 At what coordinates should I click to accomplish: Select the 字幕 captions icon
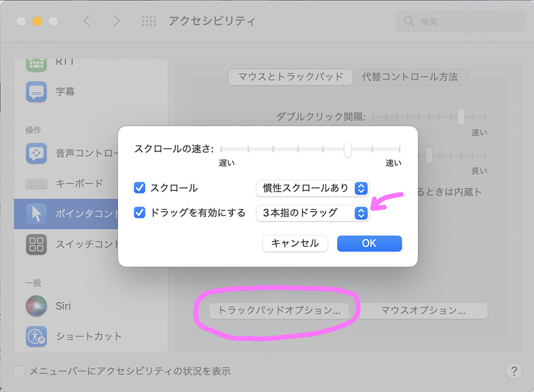[36, 91]
